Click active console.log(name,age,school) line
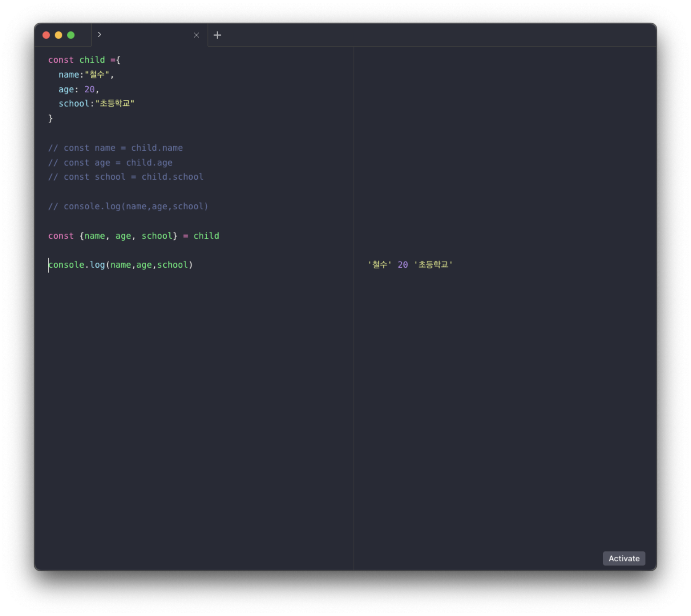691x616 pixels. (121, 265)
